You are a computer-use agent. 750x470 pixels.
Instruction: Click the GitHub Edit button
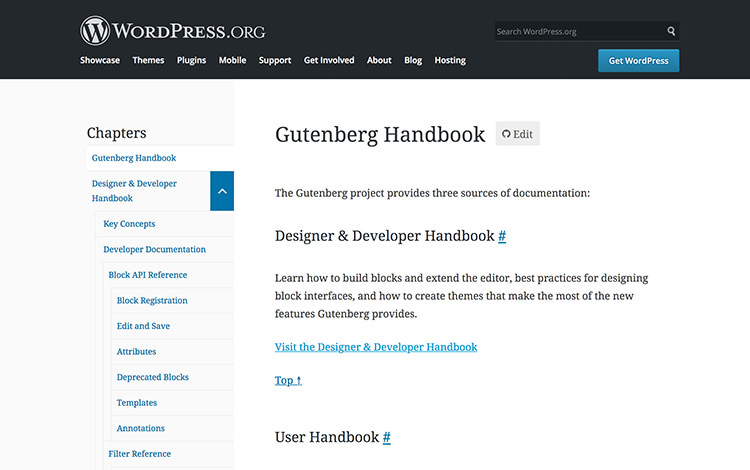pyautogui.click(x=517, y=134)
